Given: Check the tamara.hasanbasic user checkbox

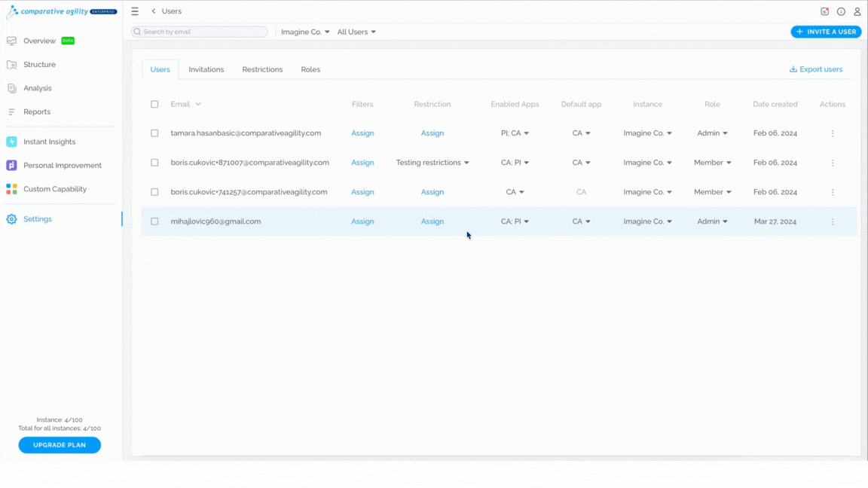Looking at the screenshot, I should (154, 133).
